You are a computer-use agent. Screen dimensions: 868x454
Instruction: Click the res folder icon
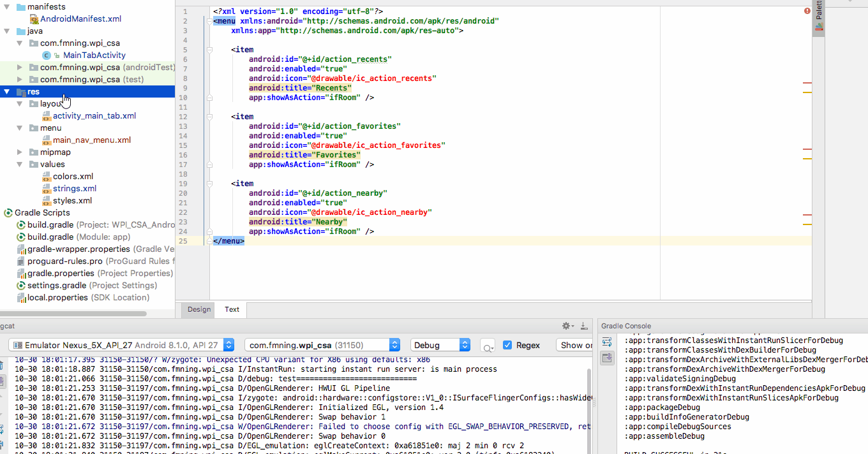click(20, 92)
